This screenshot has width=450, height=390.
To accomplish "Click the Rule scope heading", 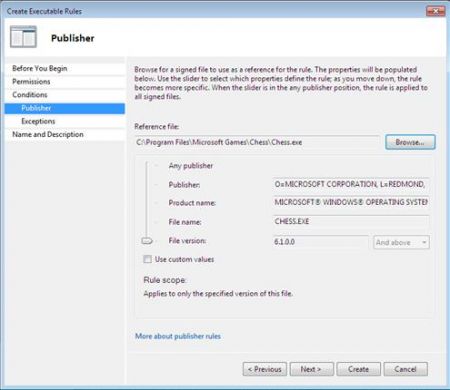I will [x=165, y=280].
